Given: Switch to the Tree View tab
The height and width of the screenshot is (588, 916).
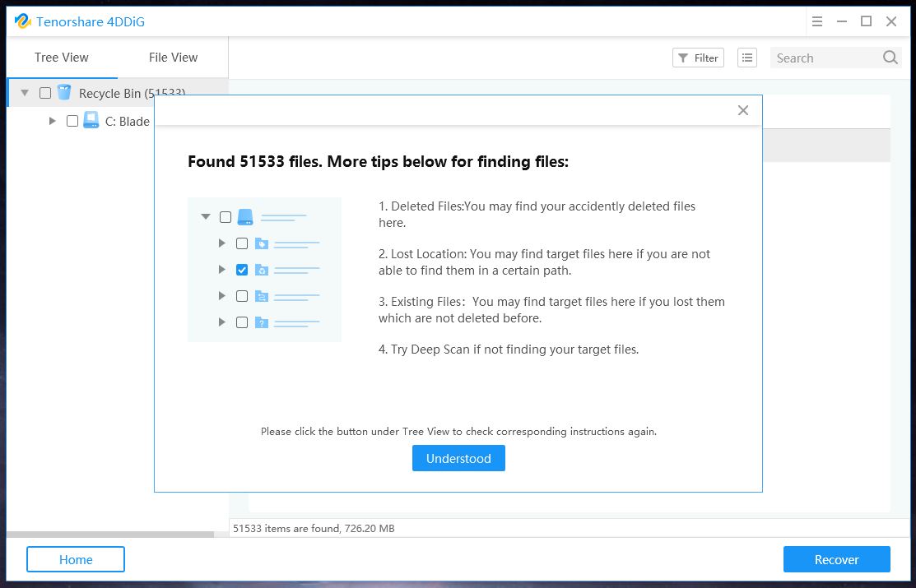Looking at the screenshot, I should point(62,58).
